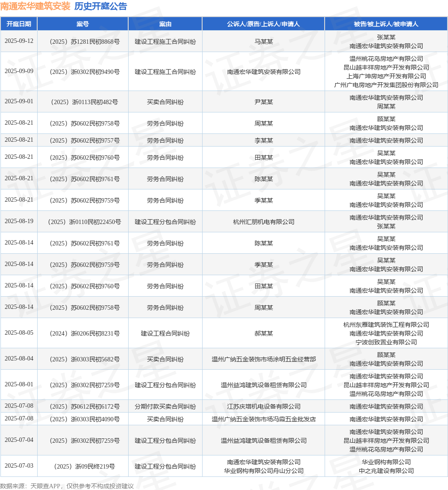Click case number 9757号 dated 2025-08-21
Image resolution: width=448 pixels, height=490 pixels.
point(85,140)
